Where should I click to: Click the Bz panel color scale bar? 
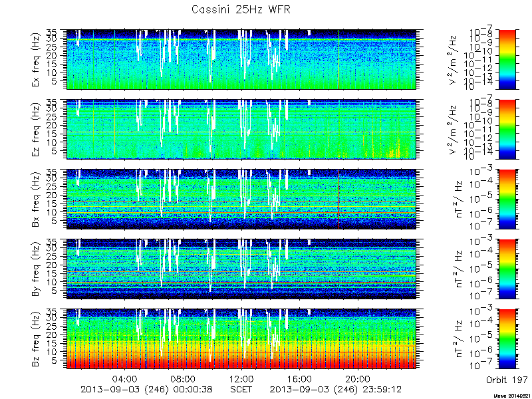[507, 339]
